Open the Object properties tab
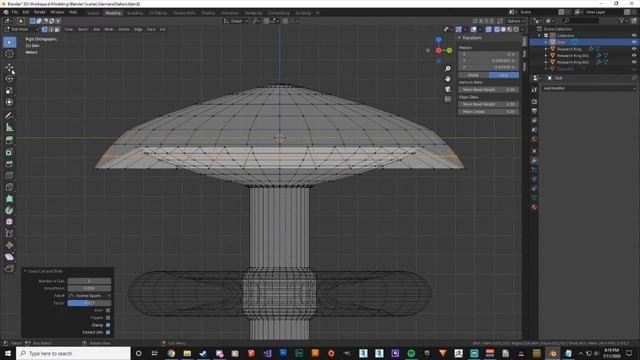The width and height of the screenshot is (640, 360). 534,151
